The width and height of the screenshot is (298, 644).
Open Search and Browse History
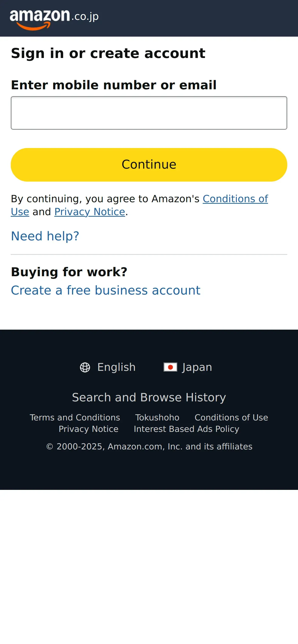click(149, 397)
